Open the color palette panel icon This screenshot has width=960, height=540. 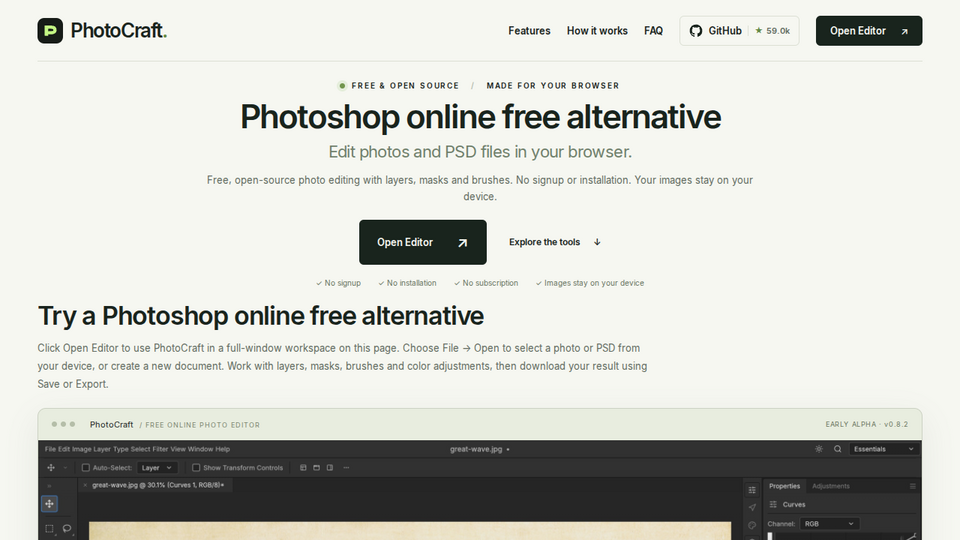point(752,525)
